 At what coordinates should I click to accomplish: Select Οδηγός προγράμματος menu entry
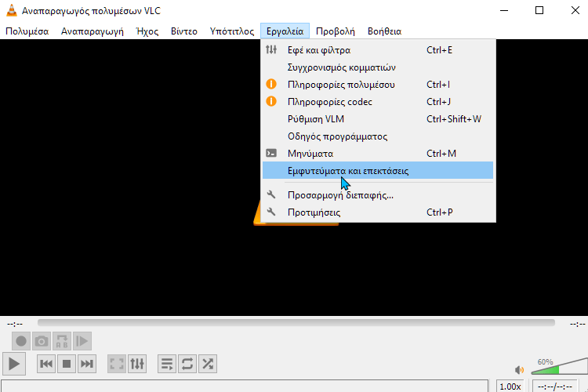[x=378, y=136]
